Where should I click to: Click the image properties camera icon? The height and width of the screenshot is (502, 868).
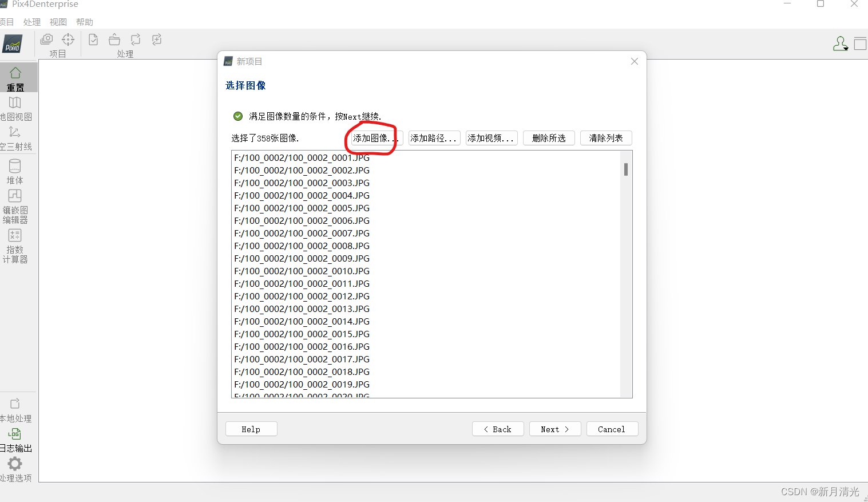47,39
